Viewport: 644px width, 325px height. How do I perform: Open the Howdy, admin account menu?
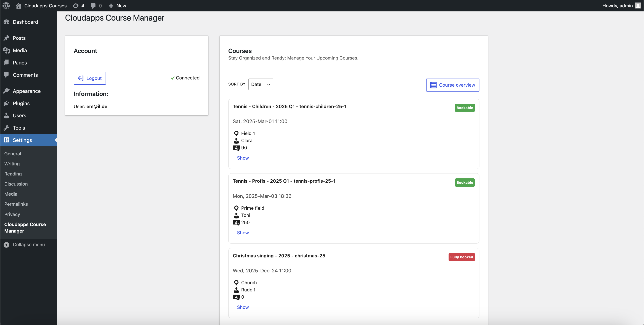pyautogui.click(x=617, y=6)
